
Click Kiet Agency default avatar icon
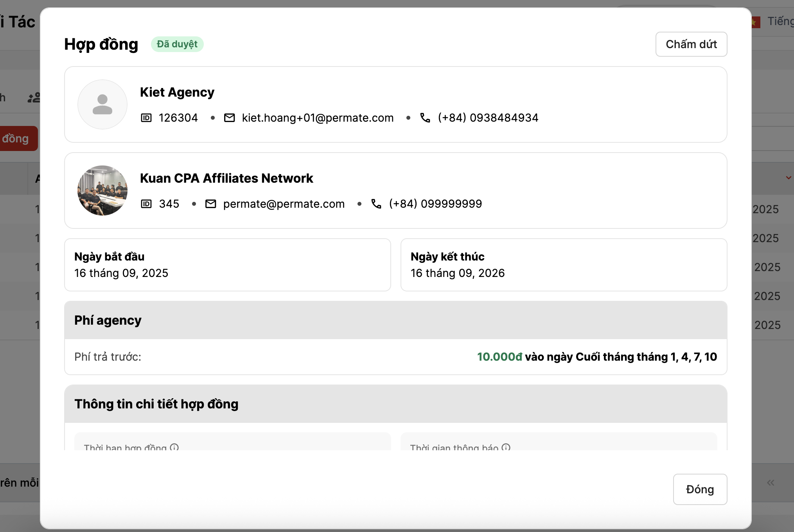[x=102, y=104]
